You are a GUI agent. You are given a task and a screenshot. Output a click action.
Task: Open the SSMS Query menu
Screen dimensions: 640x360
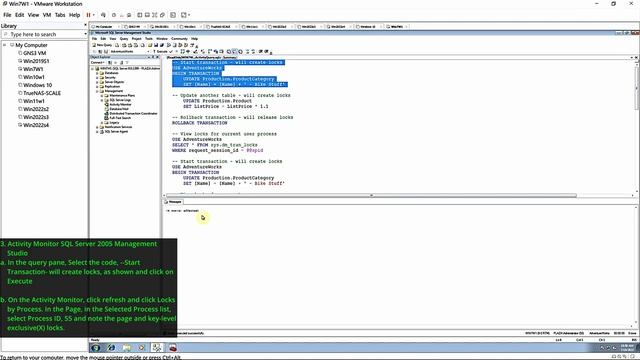coord(124,39)
